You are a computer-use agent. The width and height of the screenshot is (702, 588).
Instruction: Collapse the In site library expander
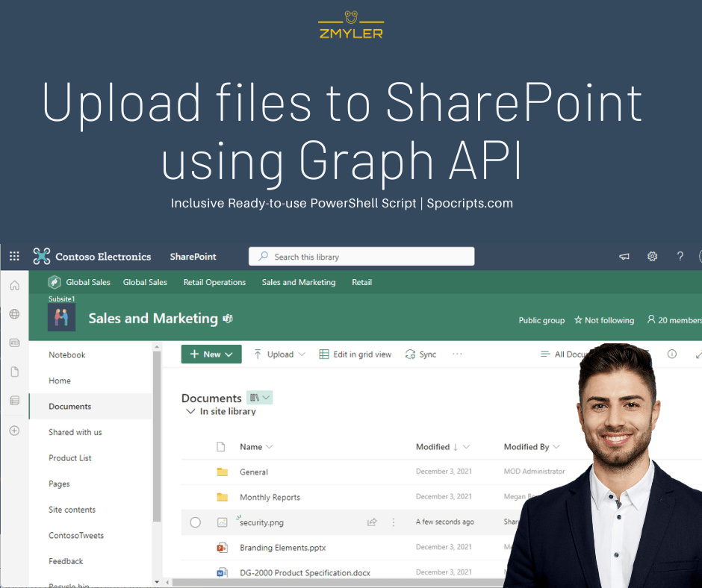[191, 410]
